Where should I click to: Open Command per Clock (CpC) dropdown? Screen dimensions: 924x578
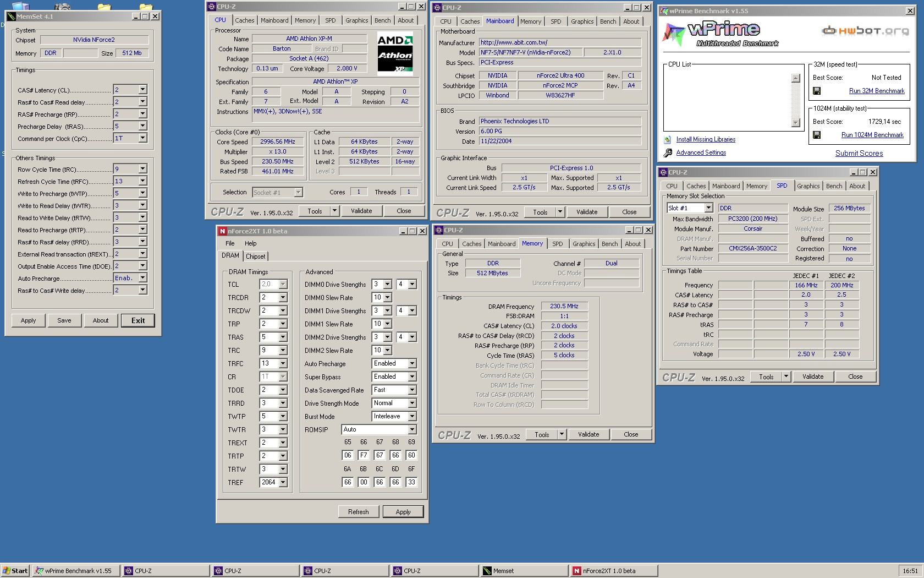pyautogui.click(x=143, y=138)
